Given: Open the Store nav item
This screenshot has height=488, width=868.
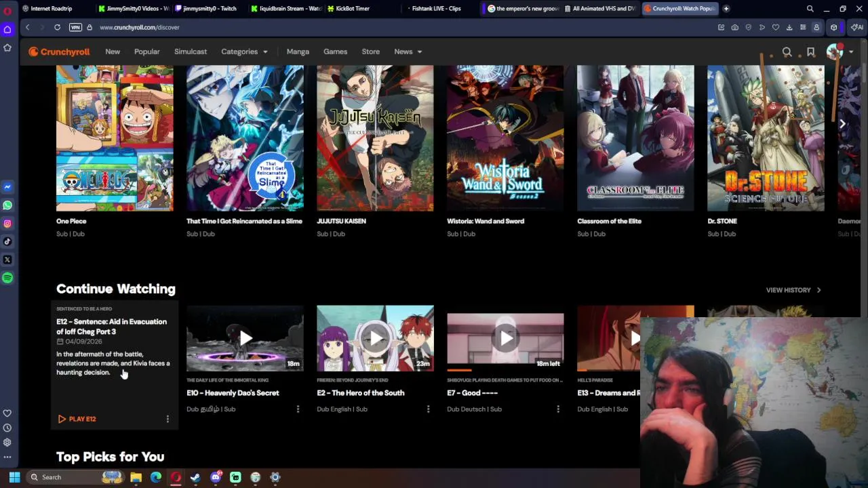Looking at the screenshot, I should coord(370,52).
